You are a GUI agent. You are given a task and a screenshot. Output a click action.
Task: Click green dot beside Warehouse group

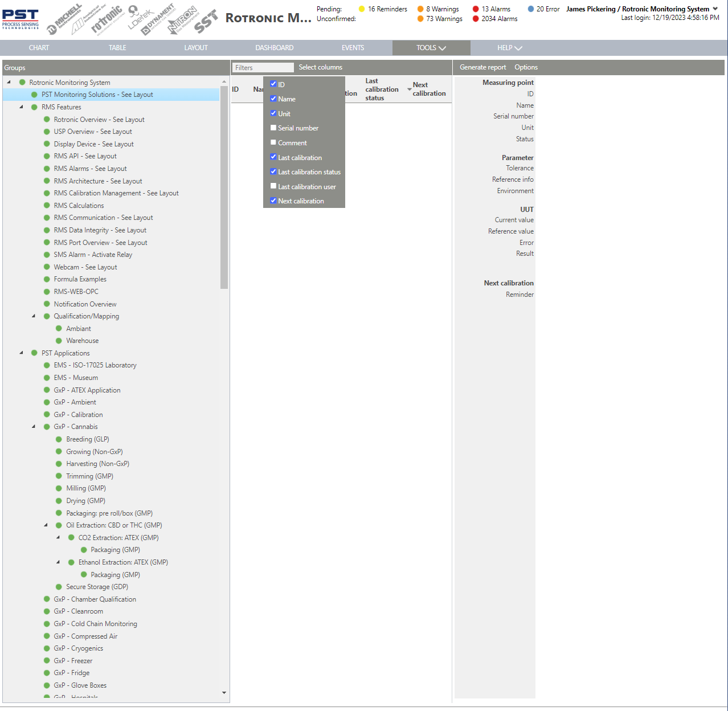[59, 341]
